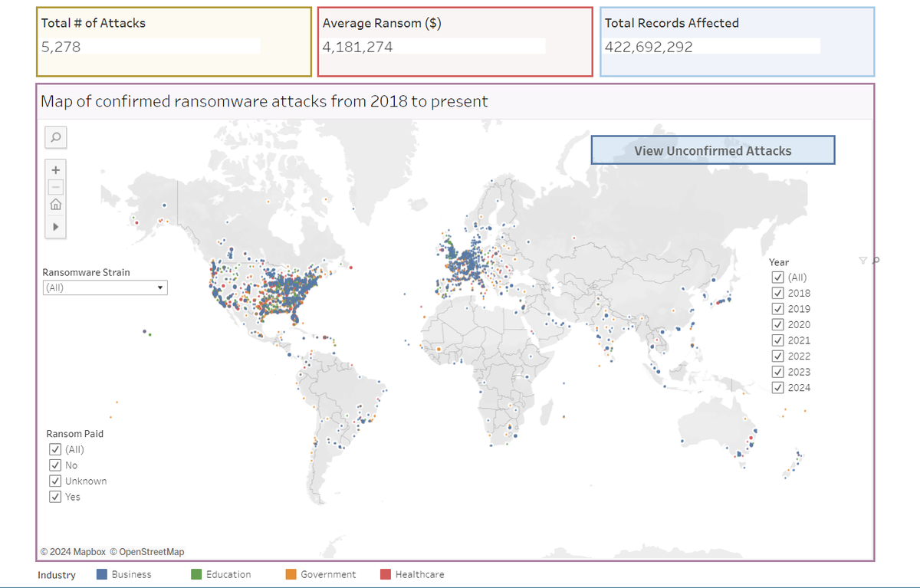The image size is (920, 588).
Task: Click the zoom out minus icon
Action: [x=54, y=186]
